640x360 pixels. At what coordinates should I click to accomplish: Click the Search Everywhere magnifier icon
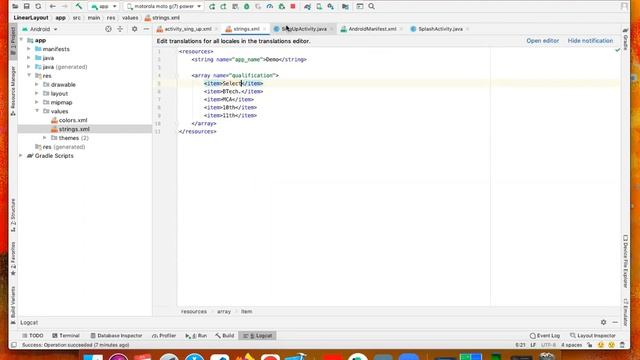(371, 7)
